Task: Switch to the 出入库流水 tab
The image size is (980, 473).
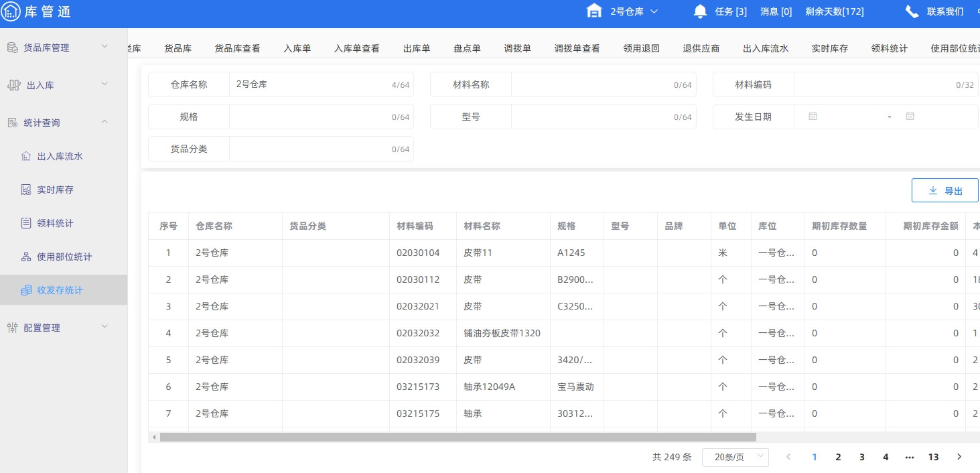Action: coord(766,48)
